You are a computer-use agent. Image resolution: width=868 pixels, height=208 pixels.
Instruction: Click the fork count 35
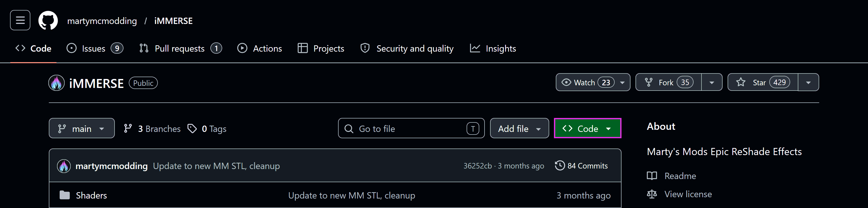click(685, 82)
